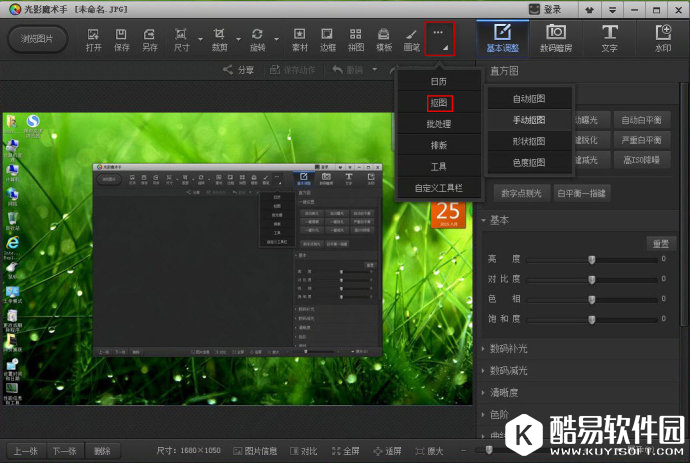Switch to the 数码暗房 tab
690x463 pixels.
555,38
